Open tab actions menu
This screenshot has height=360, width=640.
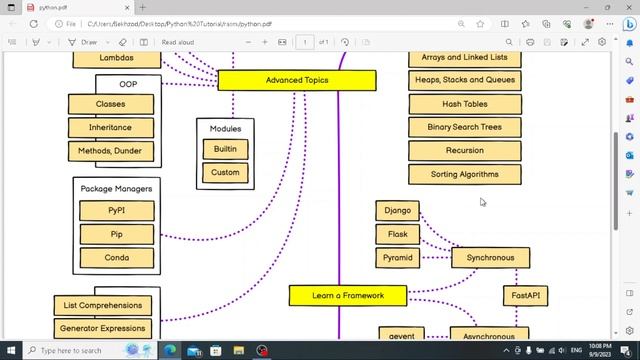pos(11,7)
